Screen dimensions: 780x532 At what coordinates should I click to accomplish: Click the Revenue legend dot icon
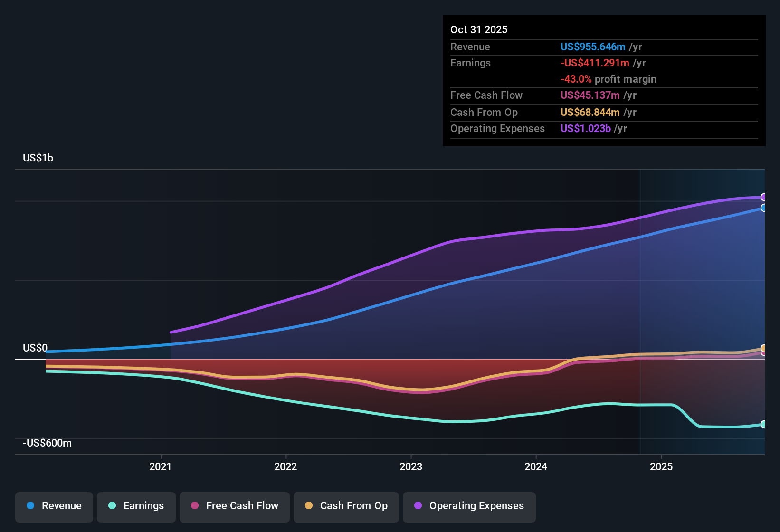tap(30, 506)
